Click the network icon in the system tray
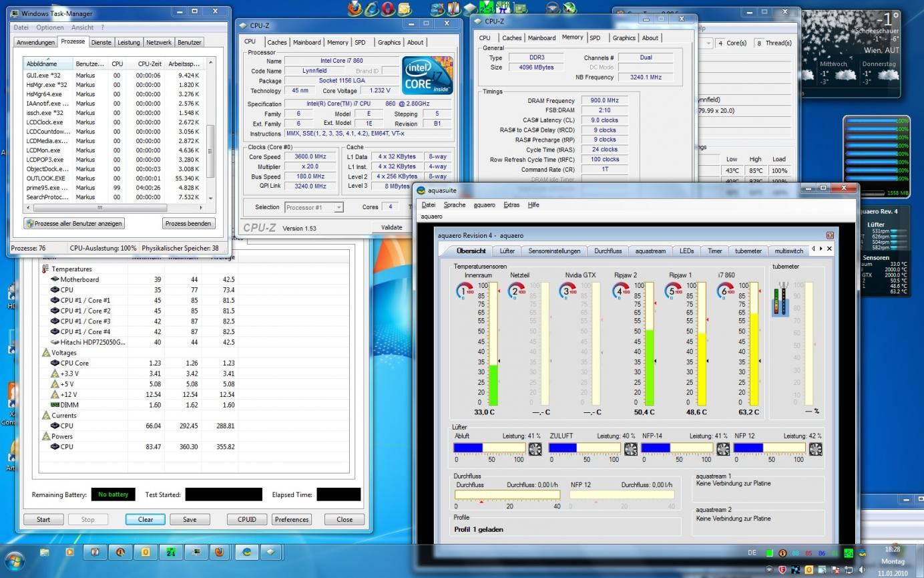Screen dimensions: 924x578 tap(849, 569)
